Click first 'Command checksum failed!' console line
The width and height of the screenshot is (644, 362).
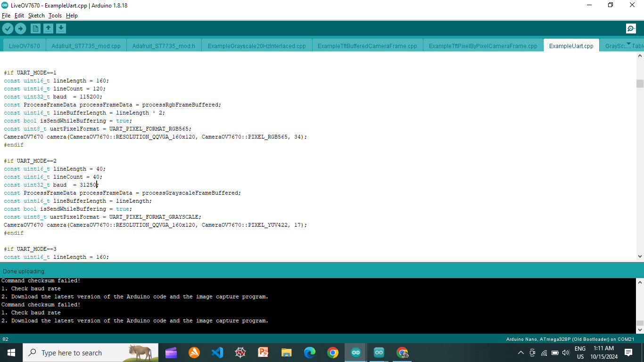coord(41,280)
